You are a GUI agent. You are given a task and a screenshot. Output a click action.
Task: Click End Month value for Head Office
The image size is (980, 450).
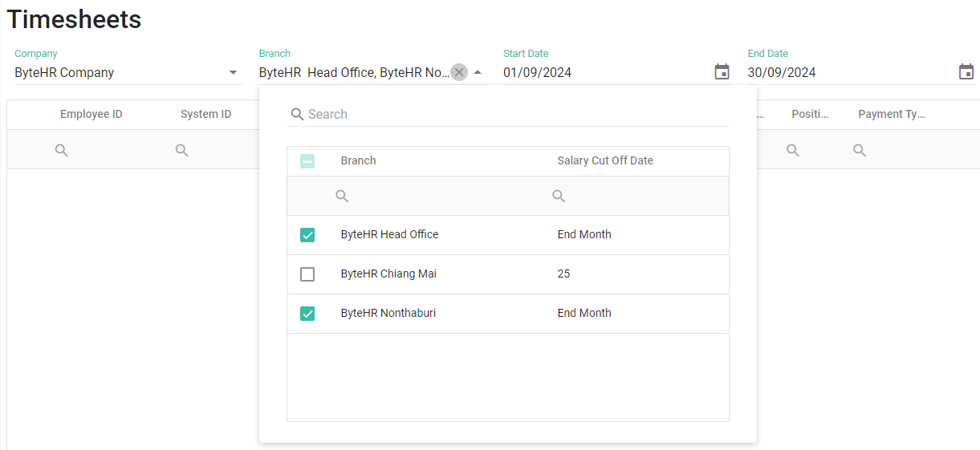pos(584,234)
